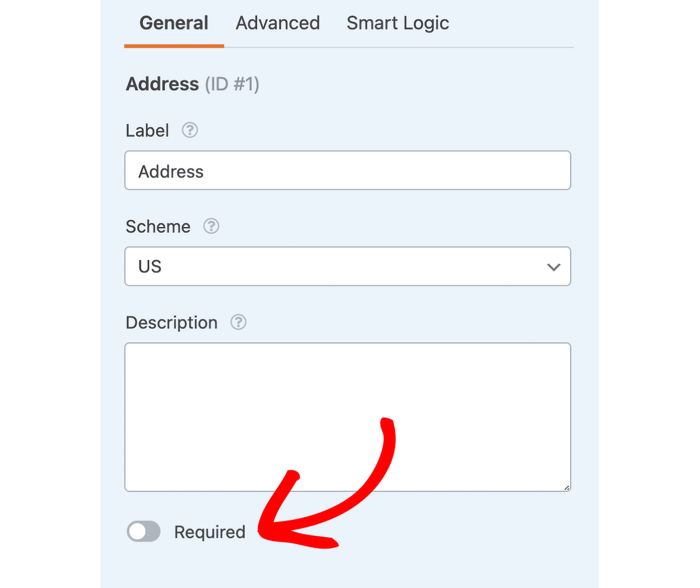This screenshot has height=588, width=700.
Task: Click the Address (ID #1) heading
Action: point(192,84)
